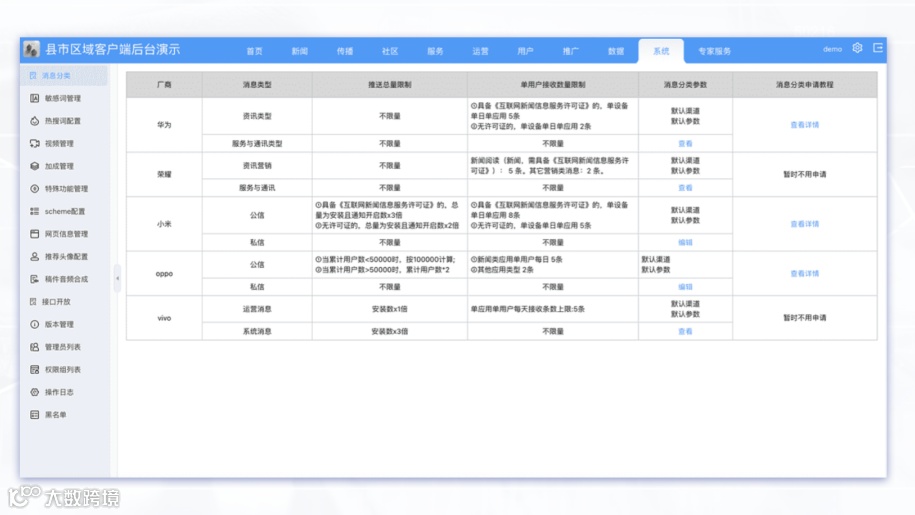Screen dimensions: 915x515
Task: Click 编辑 in 小米 私信 row
Action: (685, 243)
